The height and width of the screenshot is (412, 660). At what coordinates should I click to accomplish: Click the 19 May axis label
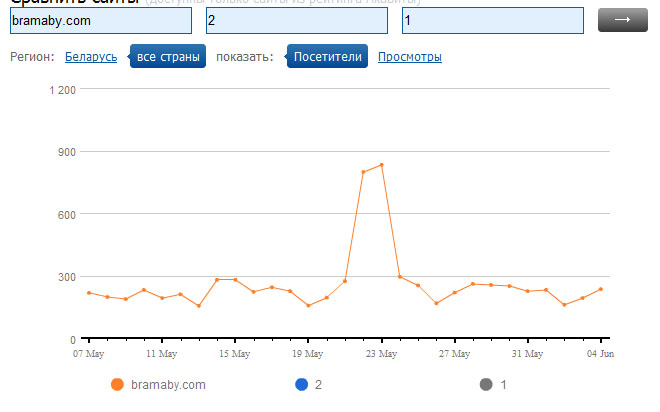(308, 354)
